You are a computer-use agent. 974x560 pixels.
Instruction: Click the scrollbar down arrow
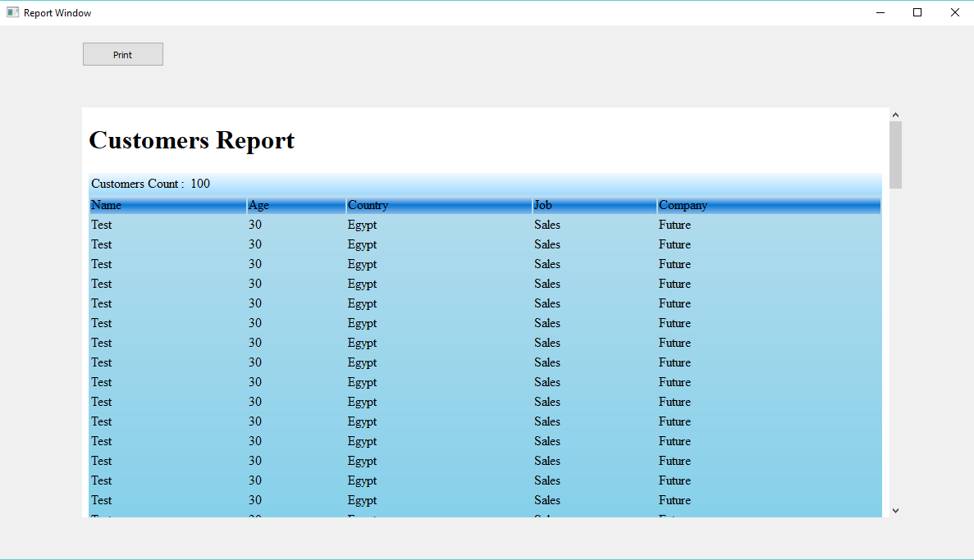tap(895, 510)
